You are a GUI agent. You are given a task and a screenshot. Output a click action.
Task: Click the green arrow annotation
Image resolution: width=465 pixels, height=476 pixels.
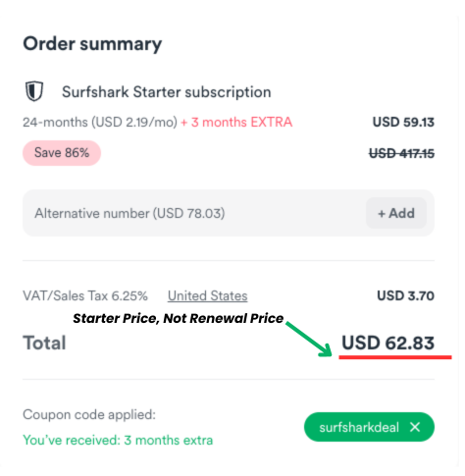pos(309,340)
